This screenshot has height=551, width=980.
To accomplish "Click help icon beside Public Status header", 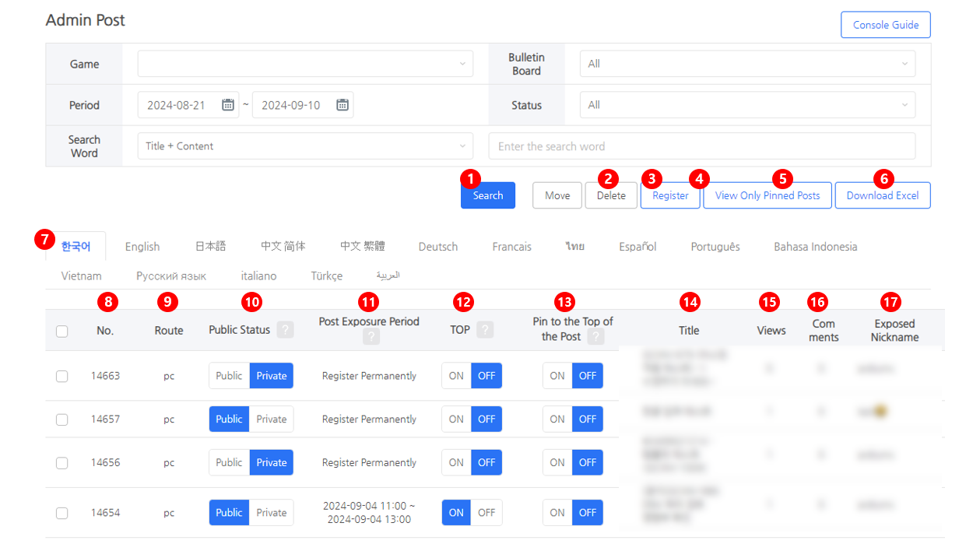I will click(x=286, y=330).
